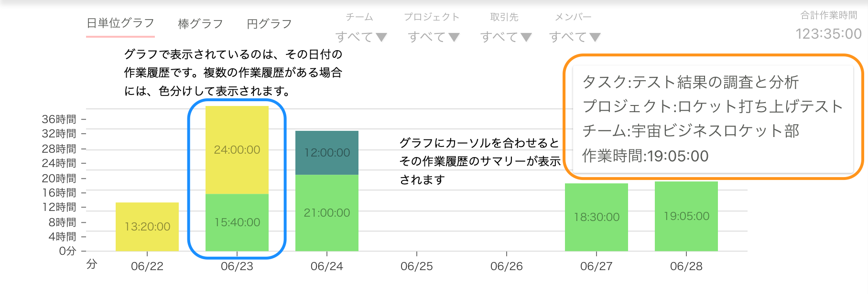Open the プロジェクト filter dropdown
This screenshot has width=868, height=294.
tap(434, 37)
